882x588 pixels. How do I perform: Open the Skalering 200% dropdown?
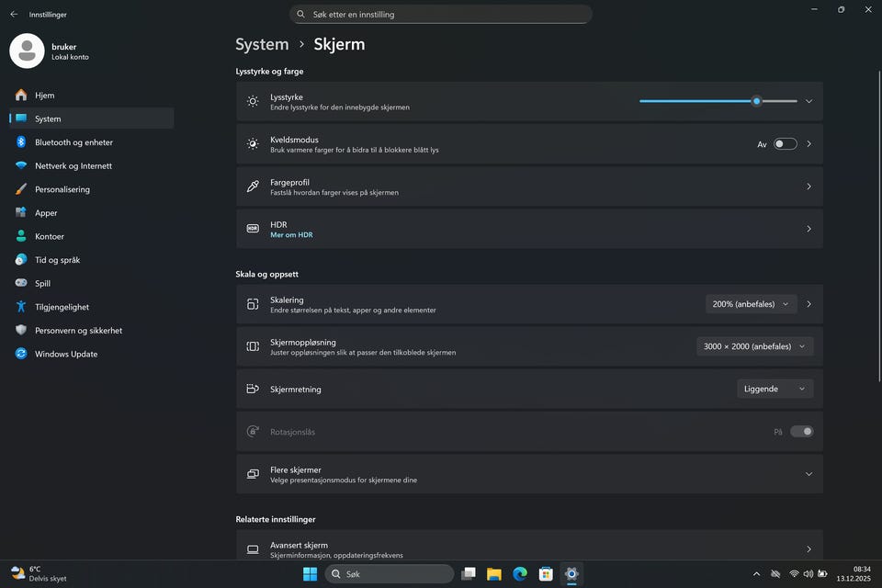751,304
